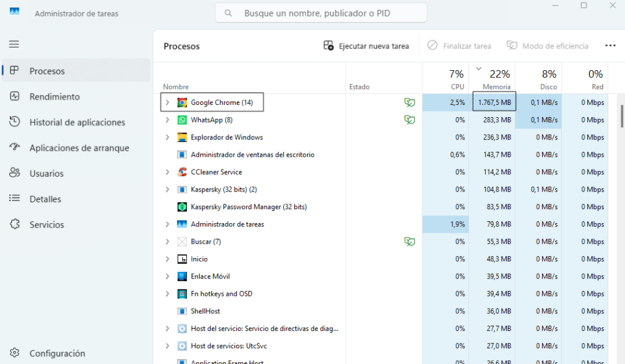
Task: Open the hamburger navigation menu
Action: tap(14, 44)
